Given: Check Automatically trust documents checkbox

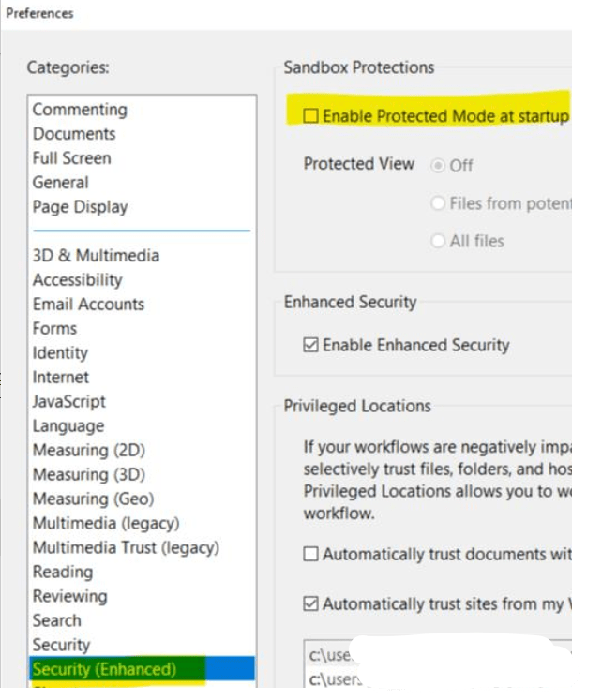Looking at the screenshot, I should [311, 554].
